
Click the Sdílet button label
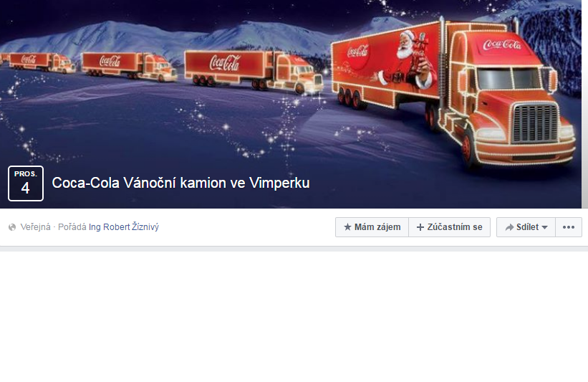point(527,227)
